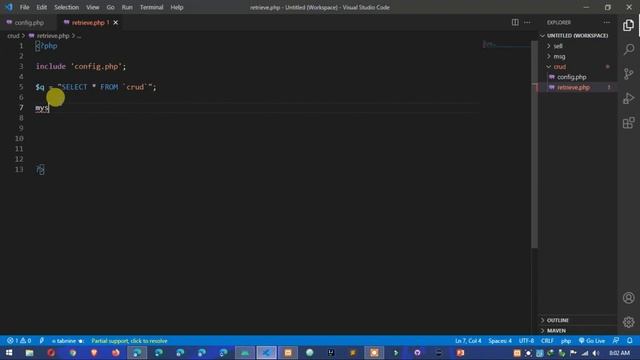Expand the Maven section
Image resolution: width=640 pixels, height=360 pixels.
pyautogui.click(x=556, y=331)
